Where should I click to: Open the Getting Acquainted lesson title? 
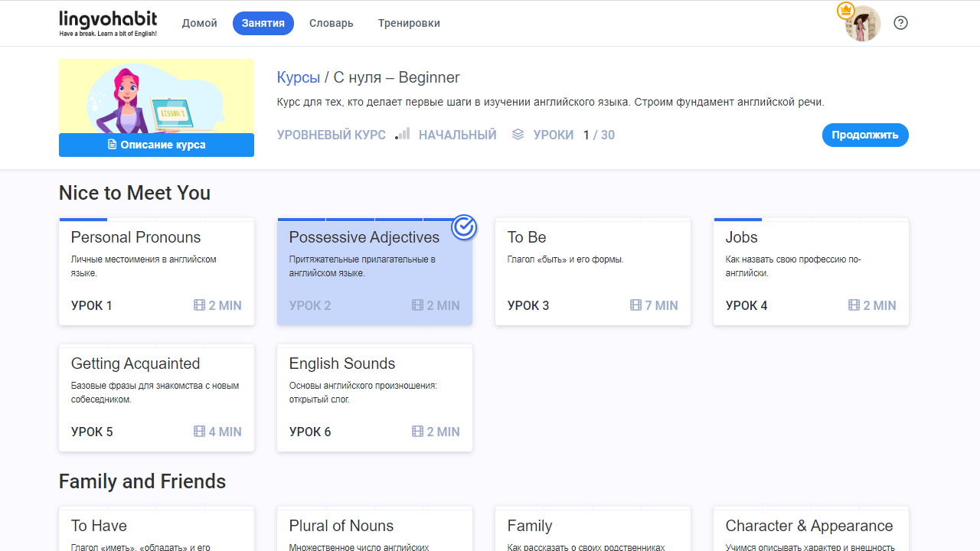136,364
